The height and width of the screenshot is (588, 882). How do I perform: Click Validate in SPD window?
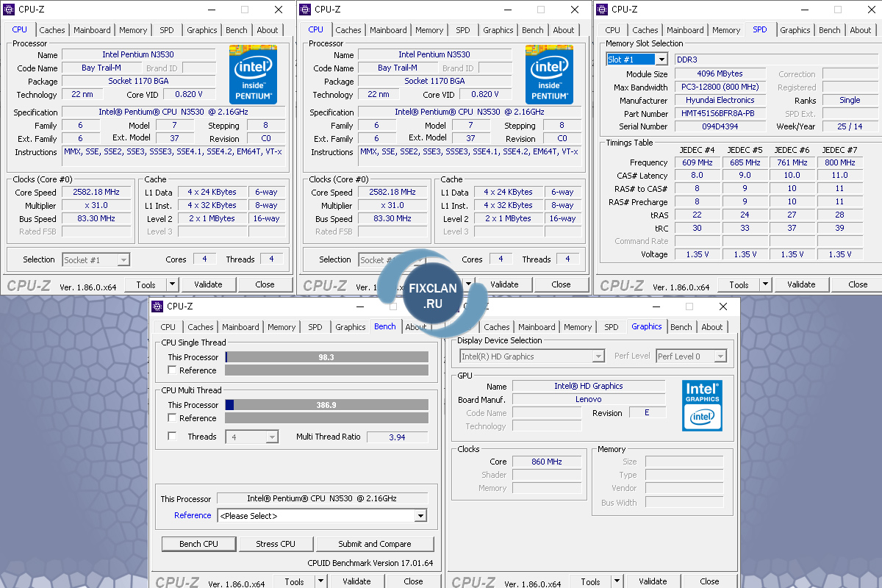pyautogui.click(x=801, y=284)
